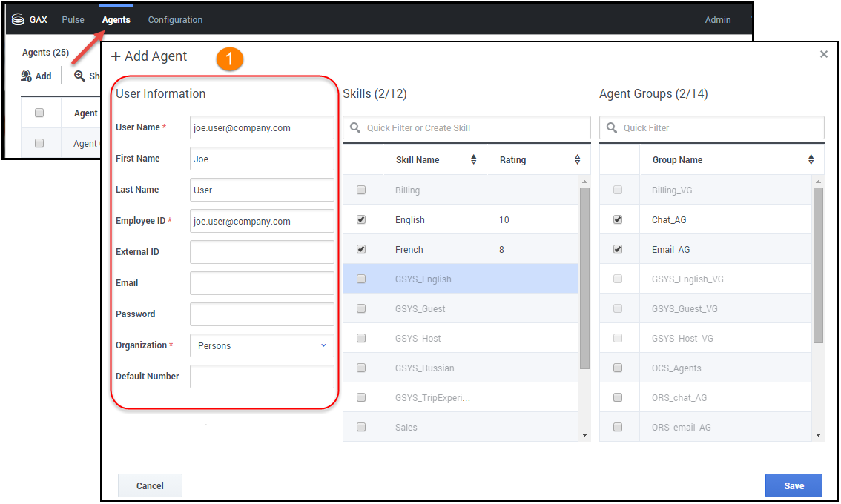Focus the Email input field

(x=262, y=283)
